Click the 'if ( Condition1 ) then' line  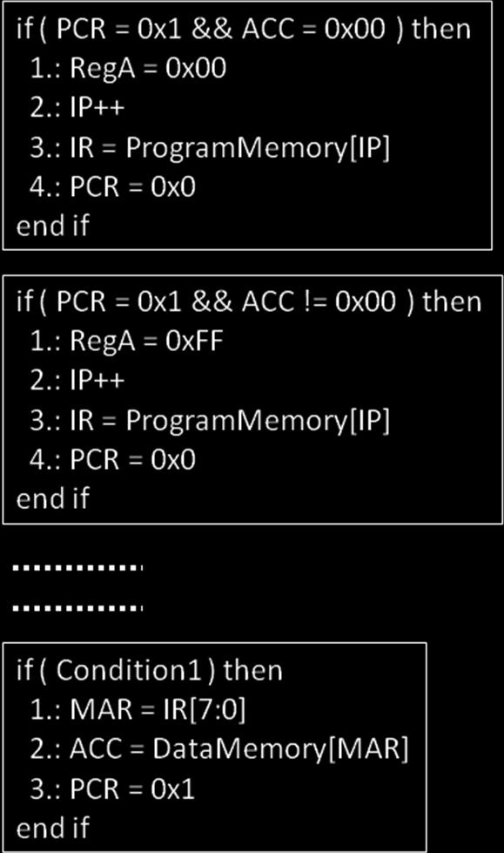pyautogui.click(x=150, y=670)
